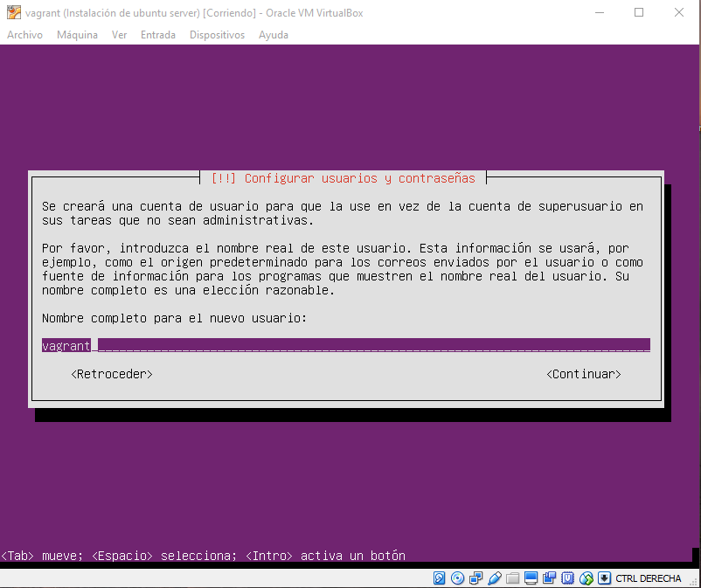This screenshot has width=701, height=588.
Task: Focus the full name input field containing vagrant
Action: pyautogui.click(x=346, y=345)
